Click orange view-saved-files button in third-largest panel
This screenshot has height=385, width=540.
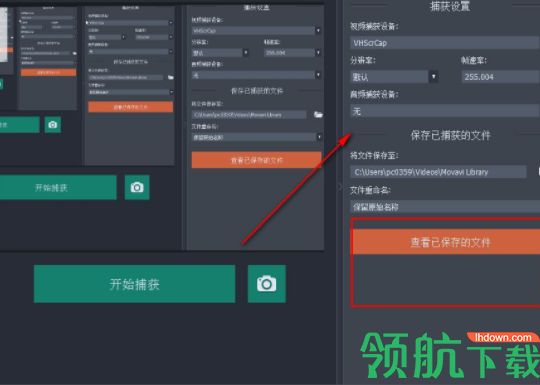[131, 107]
